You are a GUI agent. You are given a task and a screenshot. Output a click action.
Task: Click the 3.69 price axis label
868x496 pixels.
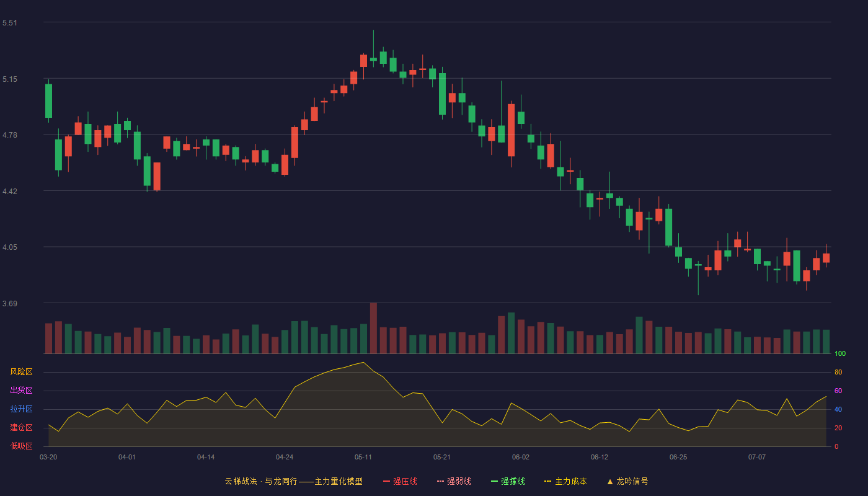[x=10, y=304]
